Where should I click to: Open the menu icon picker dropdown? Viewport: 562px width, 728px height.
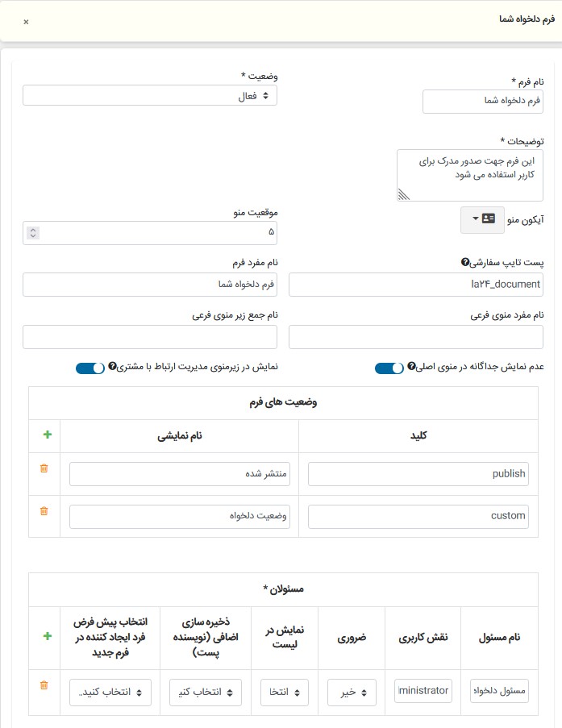coord(482,219)
